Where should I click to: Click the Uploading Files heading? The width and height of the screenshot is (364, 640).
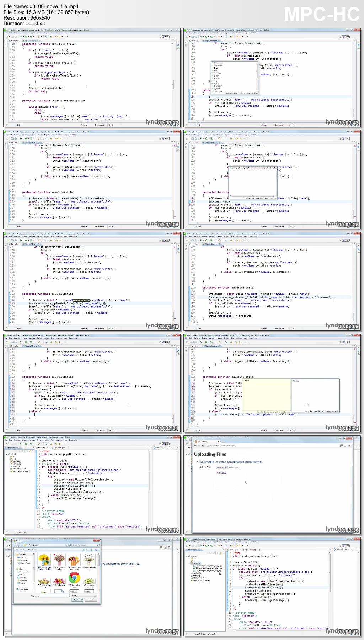(210, 454)
